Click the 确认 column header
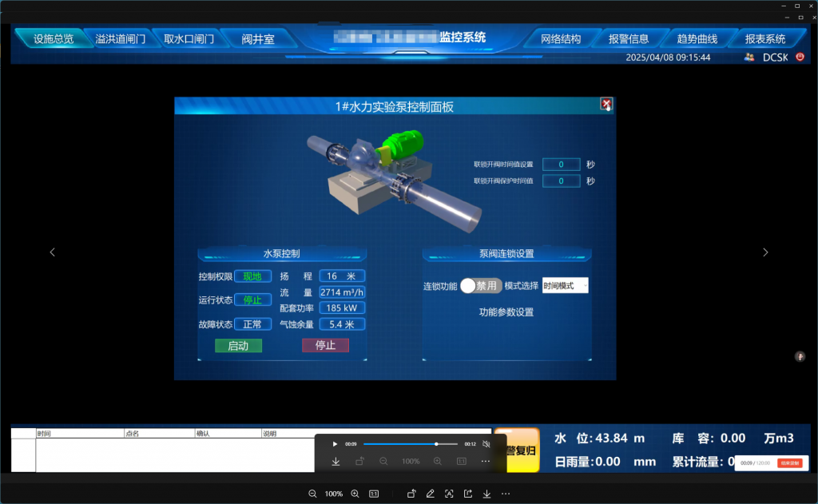Viewport: 818px width, 504px height. click(x=228, y=433)
